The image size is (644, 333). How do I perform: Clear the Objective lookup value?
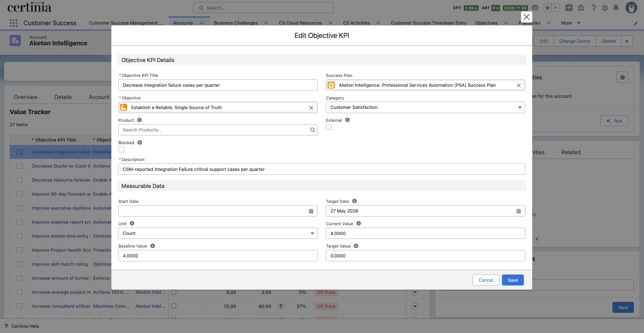[311, 108]
